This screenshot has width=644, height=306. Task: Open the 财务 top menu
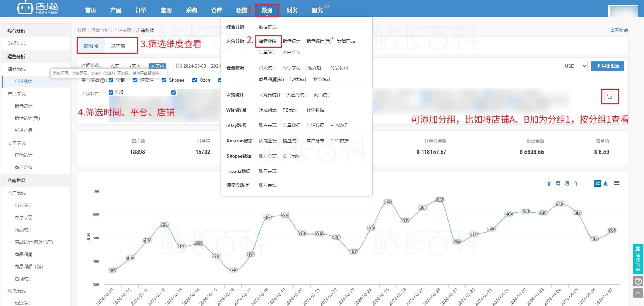[x=292, y=10]
